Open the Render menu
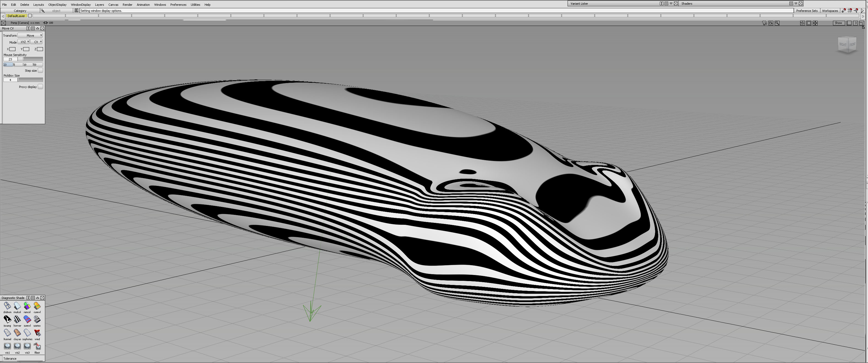 [127, 5]
